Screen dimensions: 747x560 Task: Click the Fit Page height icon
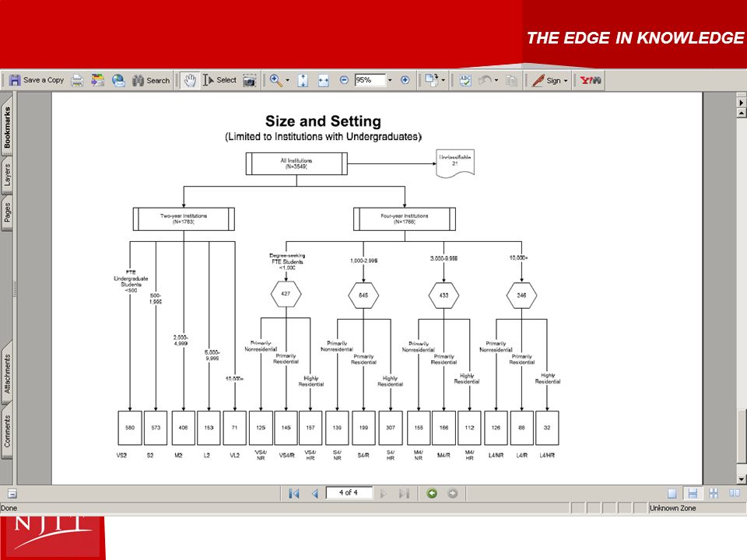pyautogui.click(x=303, y=80)
